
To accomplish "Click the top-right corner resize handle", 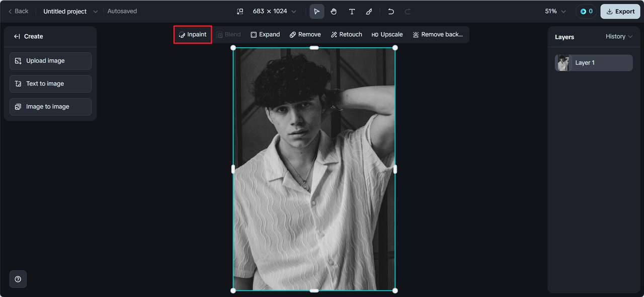I will 395,48.
